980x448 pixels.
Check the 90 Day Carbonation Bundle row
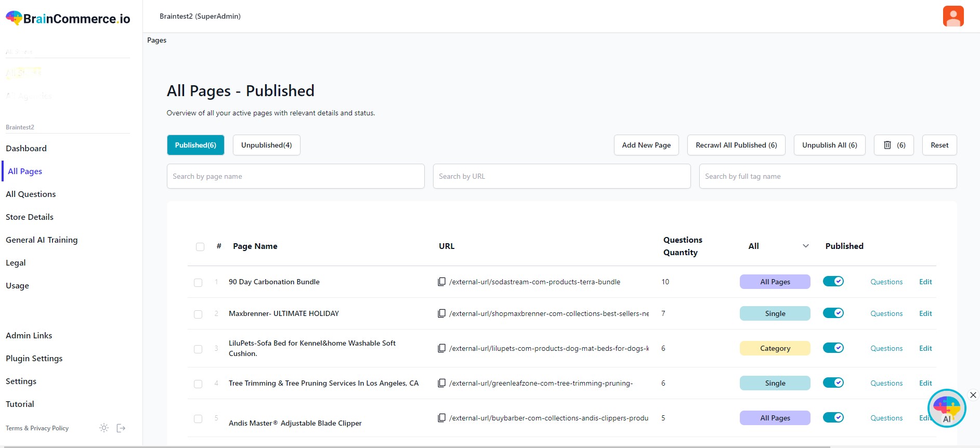tap(198, 283)
